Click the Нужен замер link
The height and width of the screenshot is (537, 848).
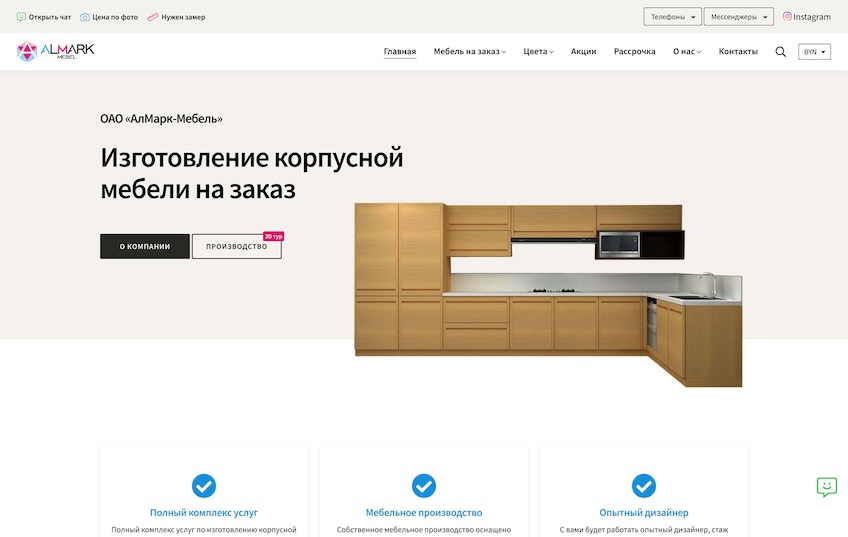click(x=183, y=17)
